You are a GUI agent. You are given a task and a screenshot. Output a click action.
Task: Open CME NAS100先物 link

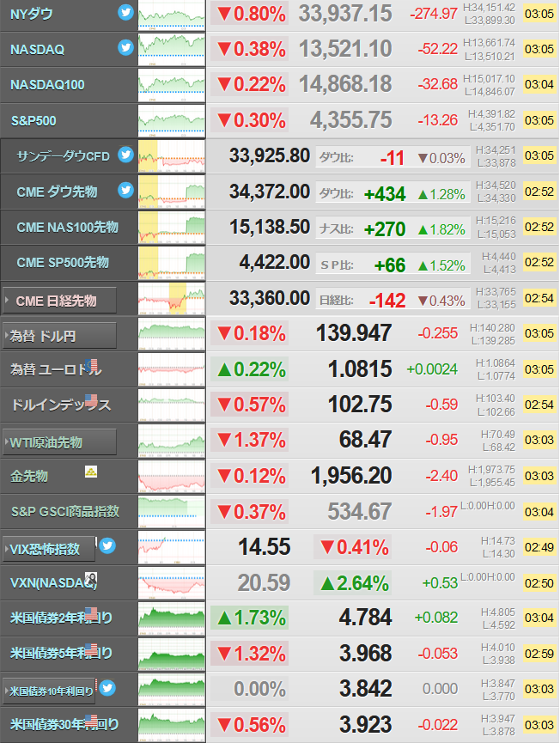click(67, 228)
